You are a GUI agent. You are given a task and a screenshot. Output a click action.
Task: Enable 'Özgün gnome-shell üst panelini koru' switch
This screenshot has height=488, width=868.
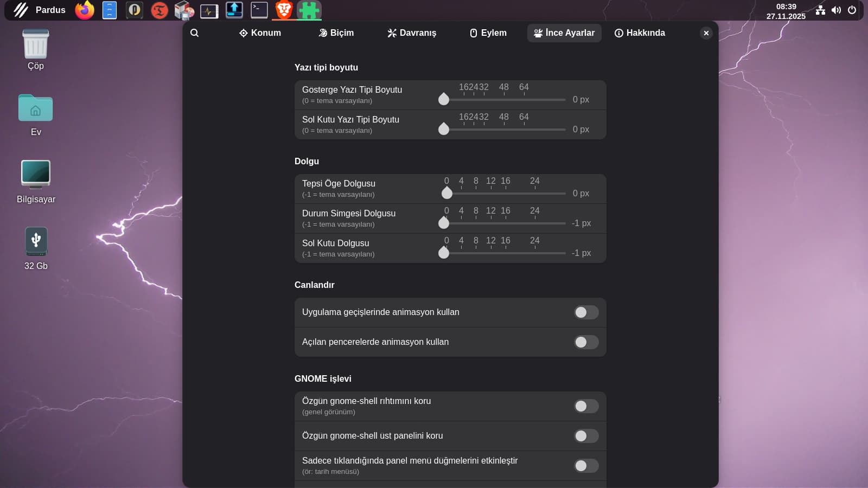(586, 436)
